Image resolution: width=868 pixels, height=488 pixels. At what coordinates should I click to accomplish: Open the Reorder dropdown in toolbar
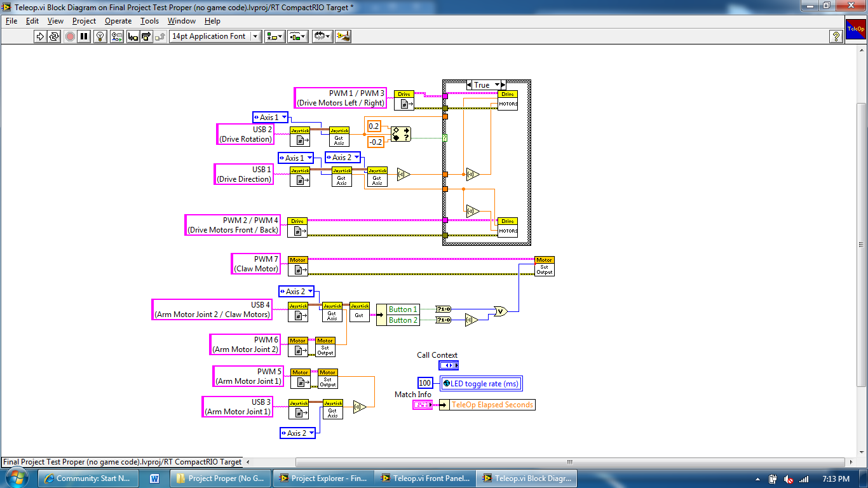[322, 36]
